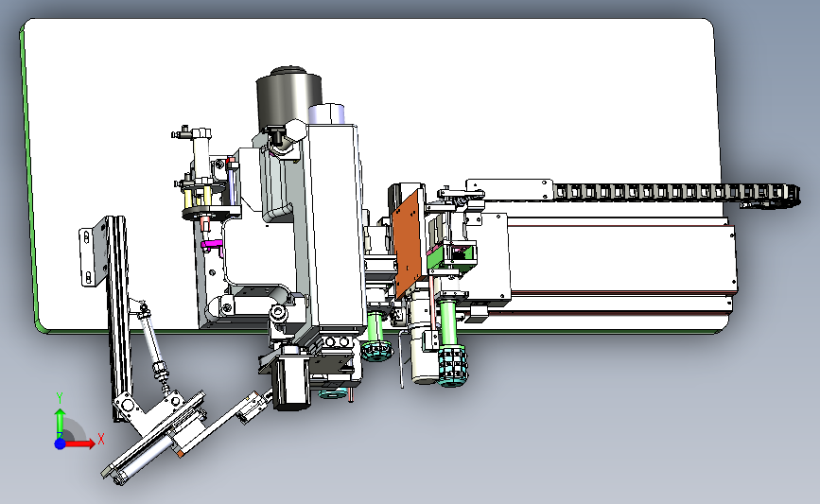Select the magenta part on the left bracket
This screenshot has width=820, height=504.
coord(212,244)
